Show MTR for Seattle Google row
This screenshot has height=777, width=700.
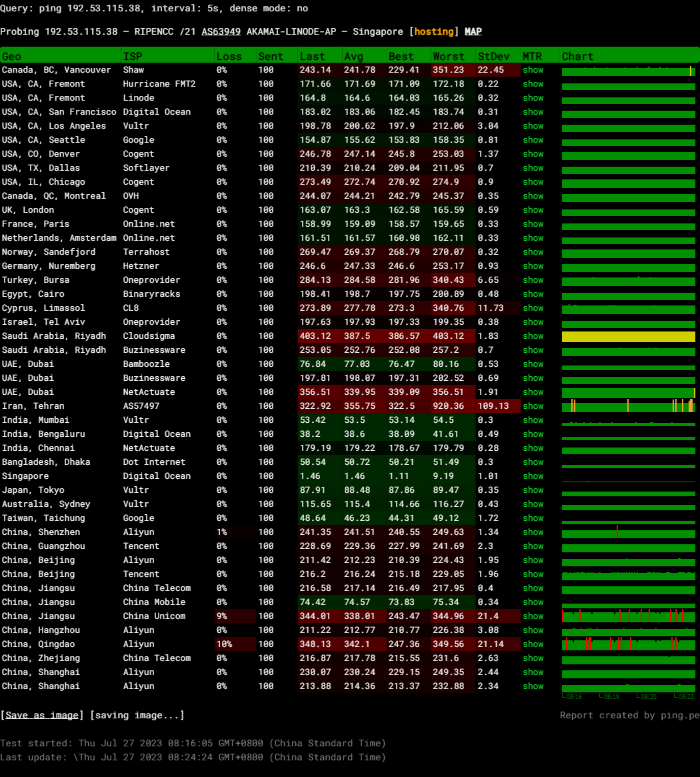[x=533, y=140]
